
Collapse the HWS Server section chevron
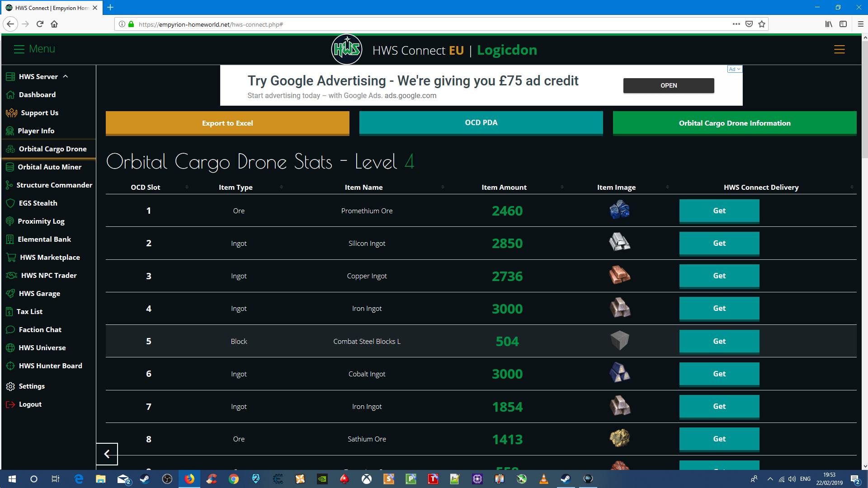click(x=66, y=76)
